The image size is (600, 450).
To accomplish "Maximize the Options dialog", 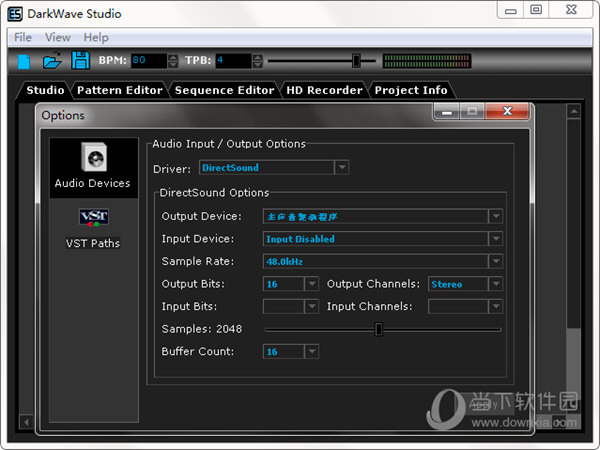I will [x=472, y=111].
